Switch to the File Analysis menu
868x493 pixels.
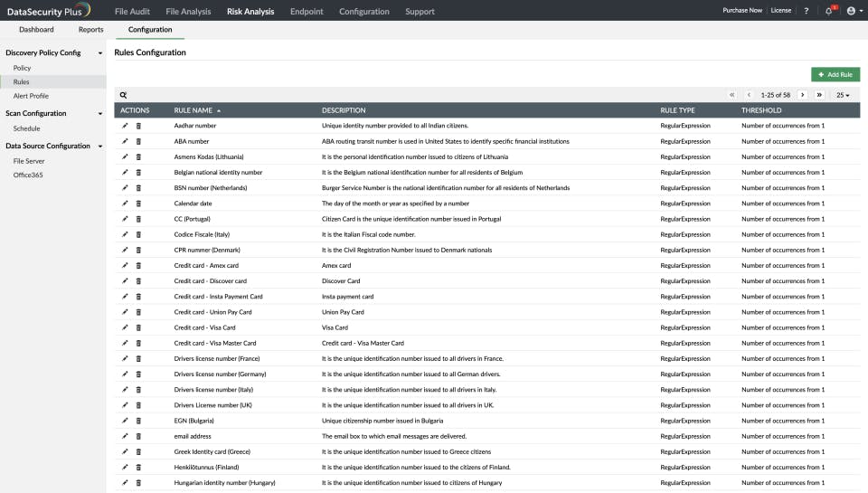(188, 12)
